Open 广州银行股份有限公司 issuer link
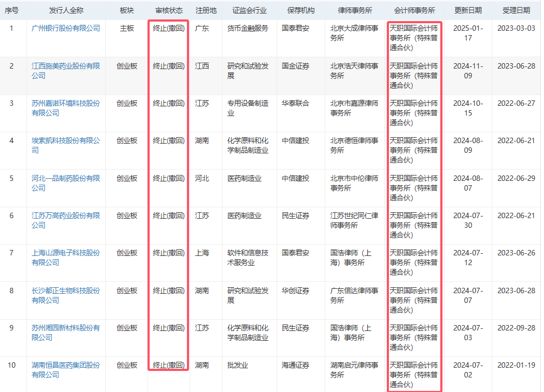 click(65, 28)
